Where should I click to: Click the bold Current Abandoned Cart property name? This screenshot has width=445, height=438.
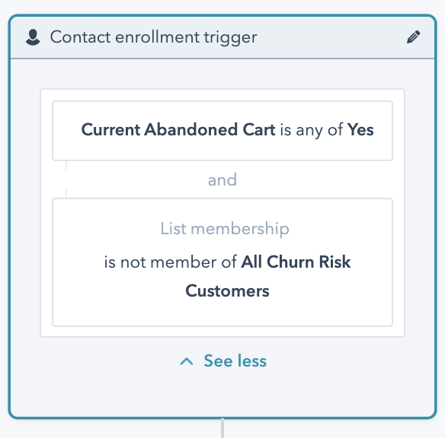tap(178, 130)
